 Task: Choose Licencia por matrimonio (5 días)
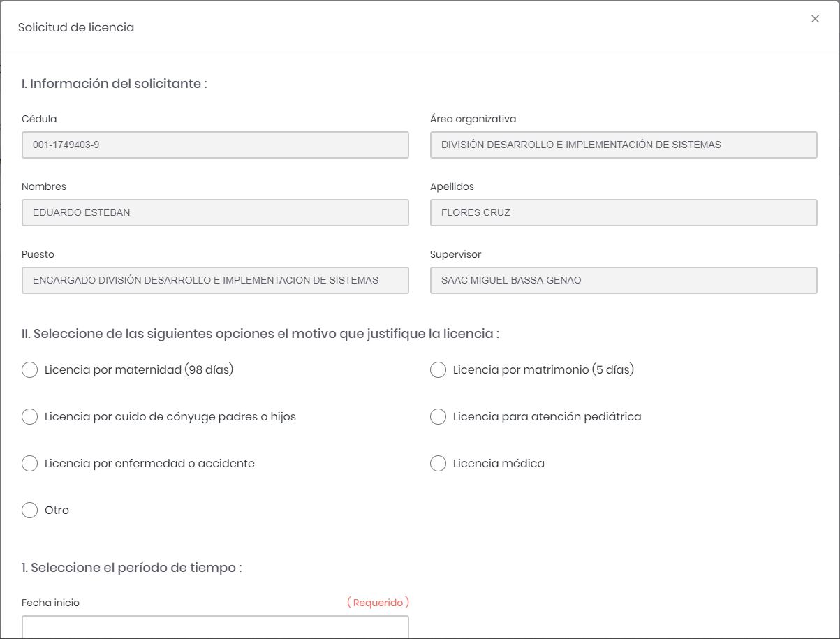[439, 370]
